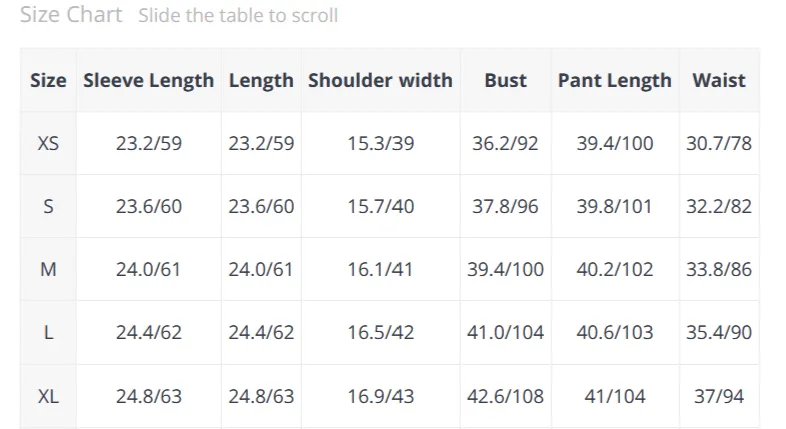Click the S size row label
Image resolution: width=786 pixels, height=429 pixels.
point(48,206)
